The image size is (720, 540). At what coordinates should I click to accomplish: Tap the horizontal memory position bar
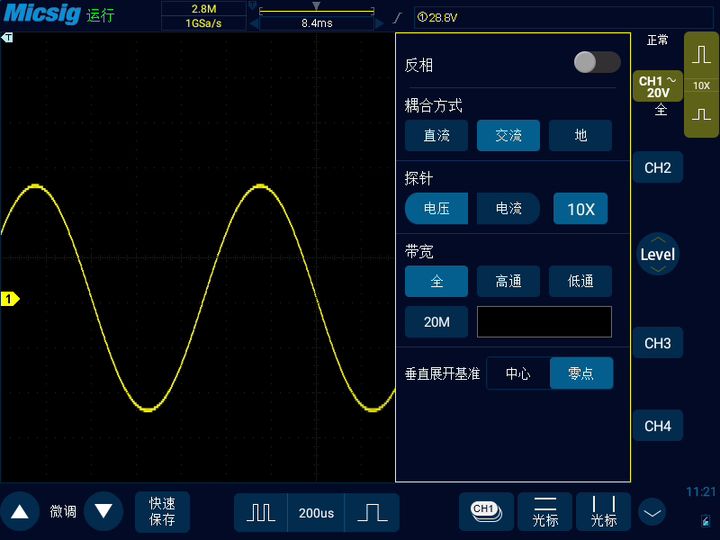click(x=316, y=11)
